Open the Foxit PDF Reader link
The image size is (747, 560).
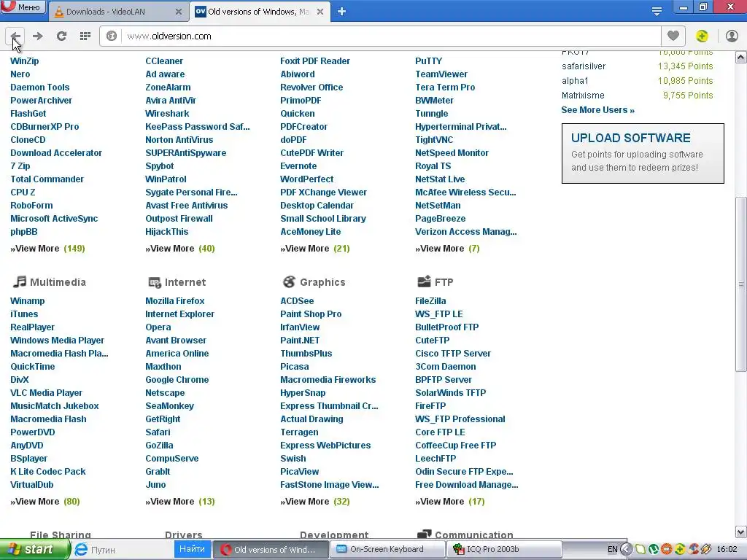(x=315, y=61)
